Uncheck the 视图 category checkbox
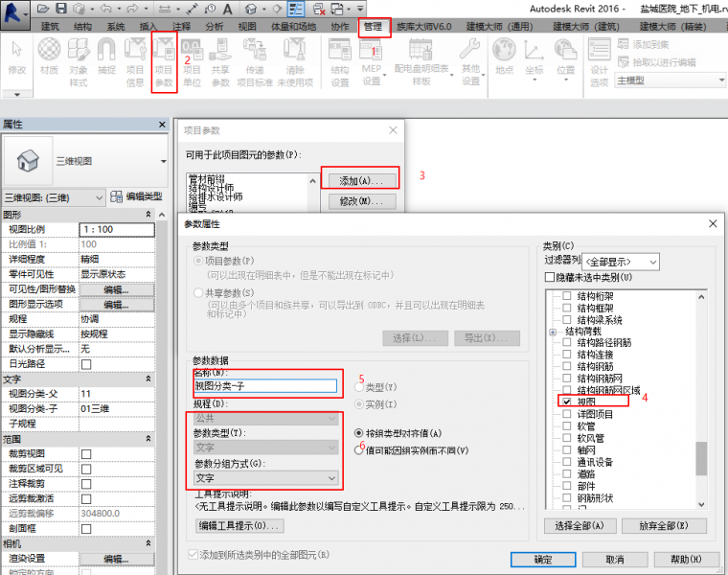Image resolution: width=728 pixels, height=575 pixels. click(x=567, y=400)
